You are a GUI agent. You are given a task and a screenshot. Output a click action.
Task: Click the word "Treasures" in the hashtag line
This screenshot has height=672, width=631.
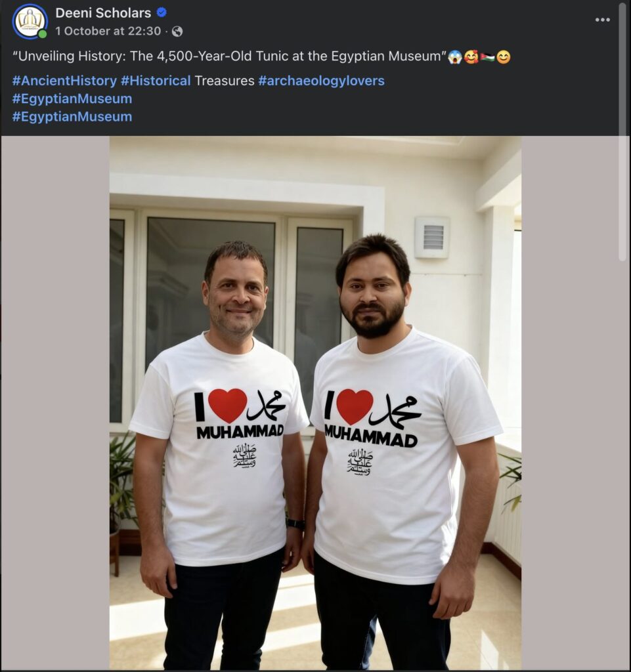coord(225,81)
